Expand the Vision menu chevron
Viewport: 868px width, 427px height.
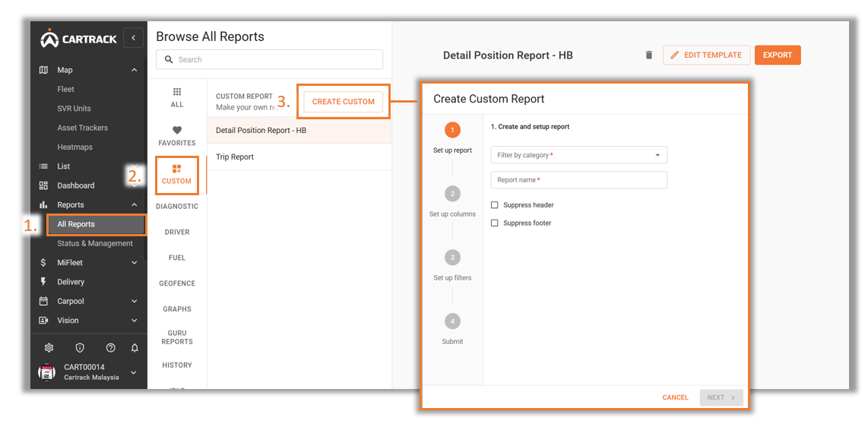(134, 321)
